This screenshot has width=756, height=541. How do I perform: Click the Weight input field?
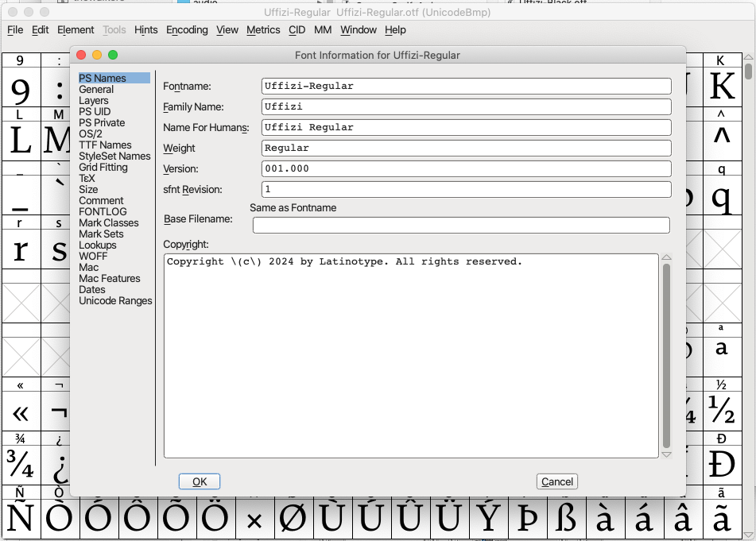(466, 148)
